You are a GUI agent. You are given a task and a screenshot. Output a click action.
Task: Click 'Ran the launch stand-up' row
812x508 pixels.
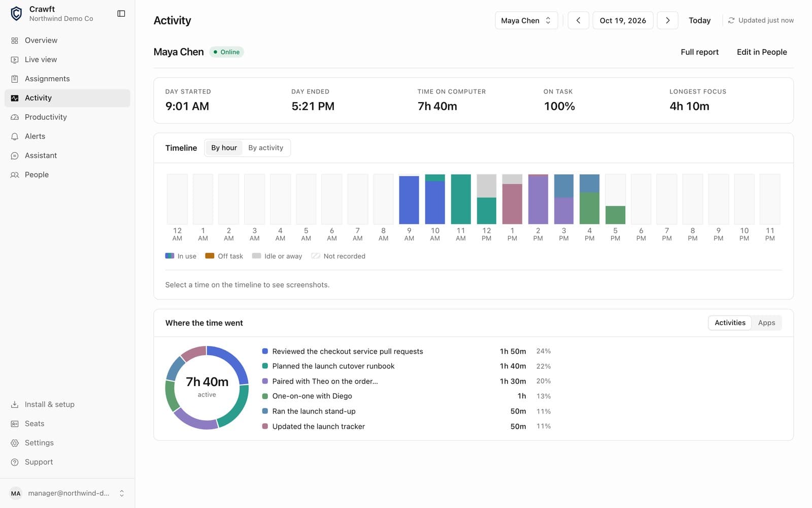pos(407,411)
